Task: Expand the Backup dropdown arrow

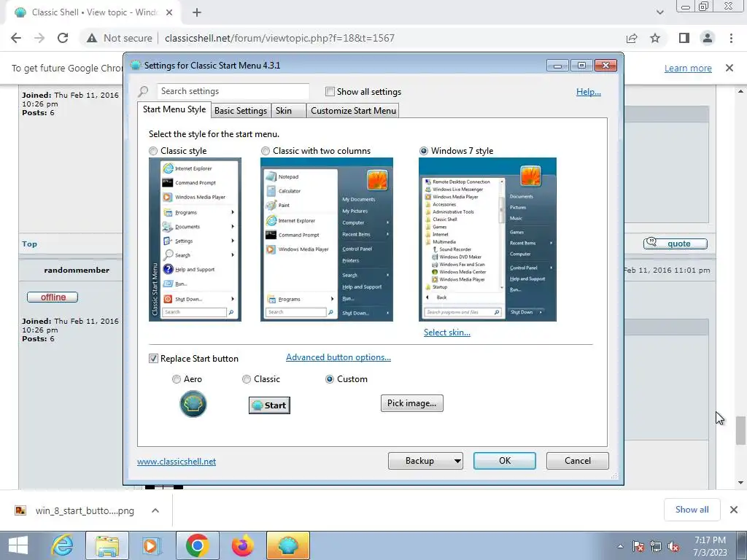Action: 457,461
